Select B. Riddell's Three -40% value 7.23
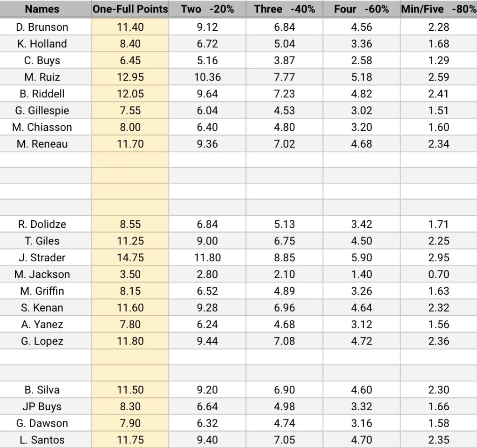 coord(285,94)
